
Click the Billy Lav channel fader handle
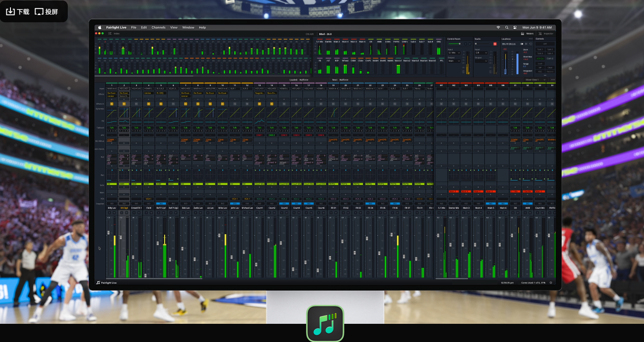pyautogui.click(x=108, y=233)
